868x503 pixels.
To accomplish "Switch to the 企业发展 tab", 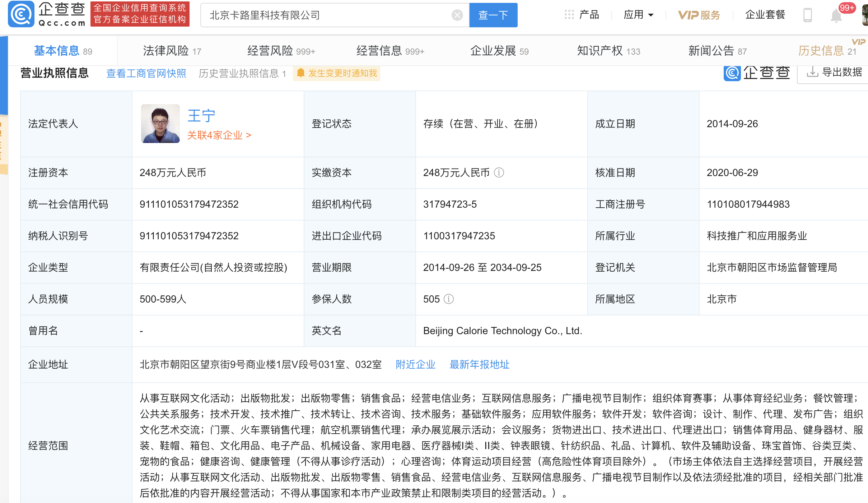I will click(x=499, y=51).
